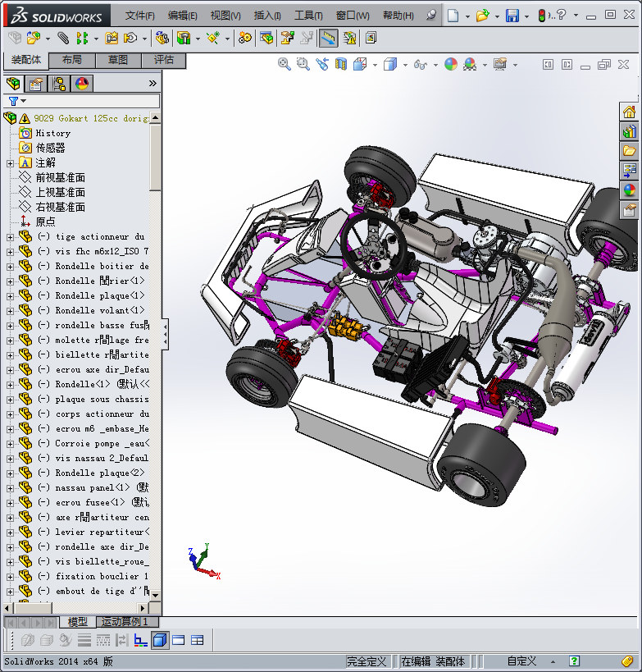
Task: Open the File Explorer task pane folder
Action: (x=629, y=151)
